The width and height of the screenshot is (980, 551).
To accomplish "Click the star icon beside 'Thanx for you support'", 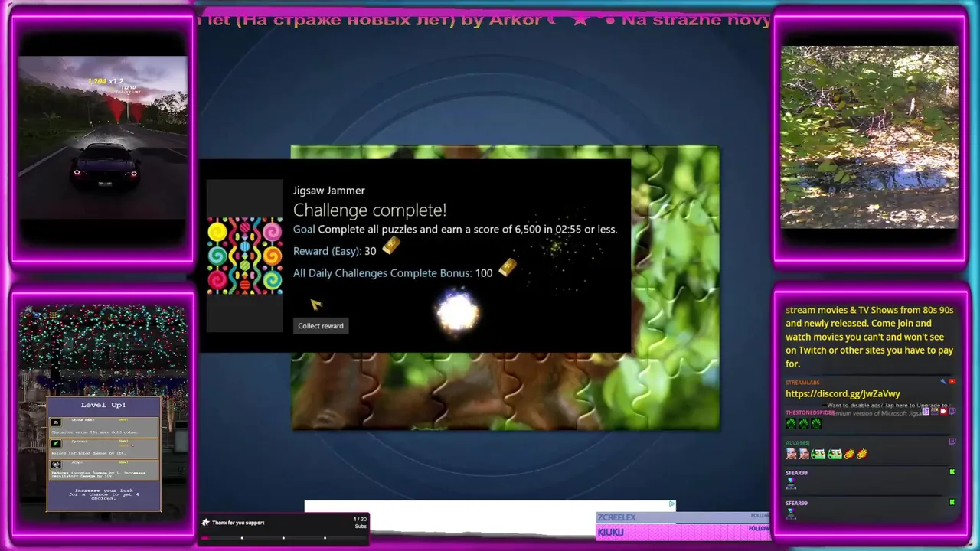I will tap(205, 523).
